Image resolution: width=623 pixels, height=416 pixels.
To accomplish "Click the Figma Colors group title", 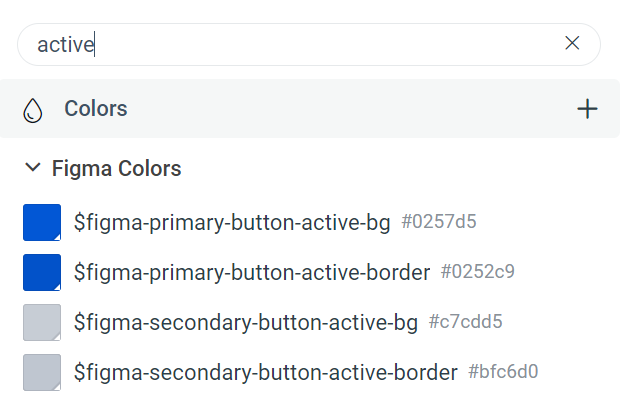I will pyautogui.click(x=116, y=168).
